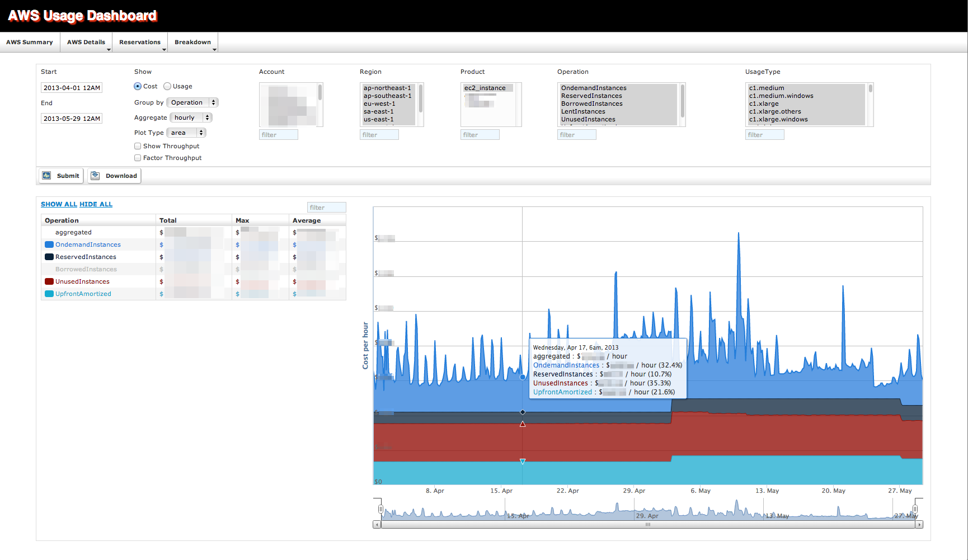Image resolution: width=968 pixels, height=560 pixels.
Task: Click the navigator right range handle
Action: pyautogui.click(x=915, y=509)
